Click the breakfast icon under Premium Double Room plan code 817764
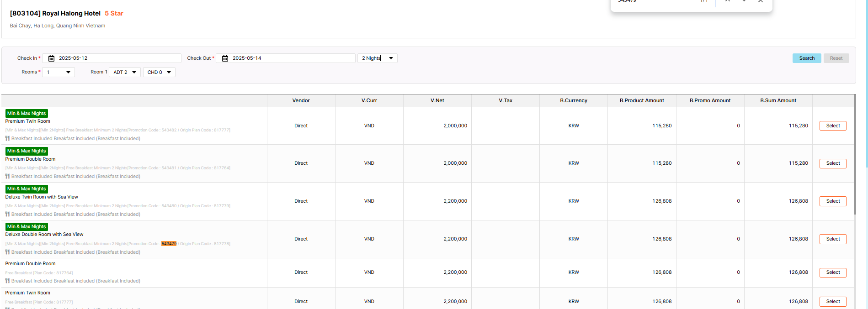 point(7,281)
